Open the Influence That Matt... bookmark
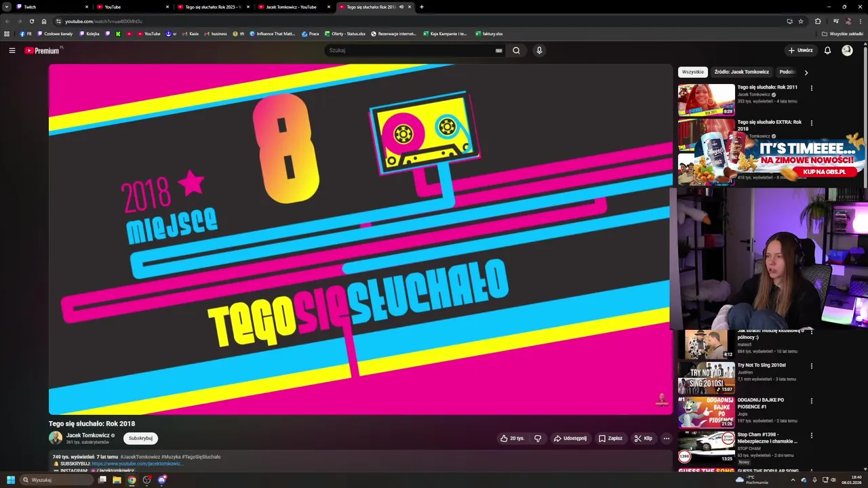The width and height of the screenshot is (868, 488). click(273, 33)
